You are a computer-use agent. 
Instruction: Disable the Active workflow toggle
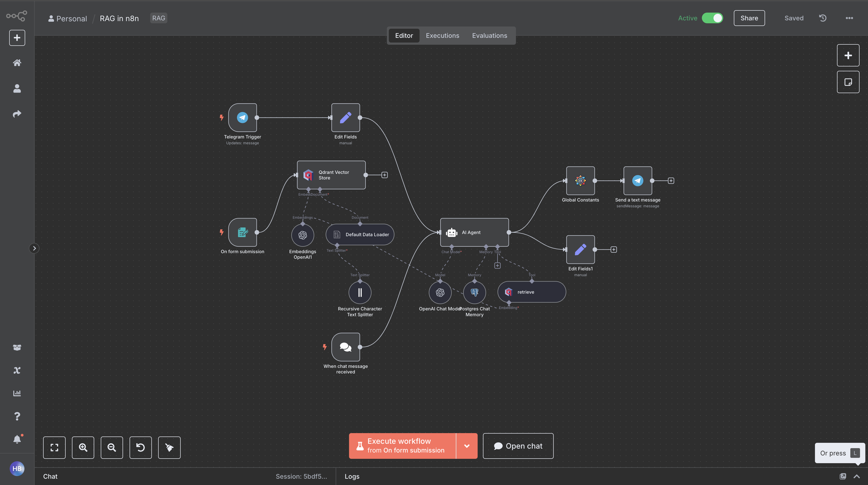click(712, 18)
